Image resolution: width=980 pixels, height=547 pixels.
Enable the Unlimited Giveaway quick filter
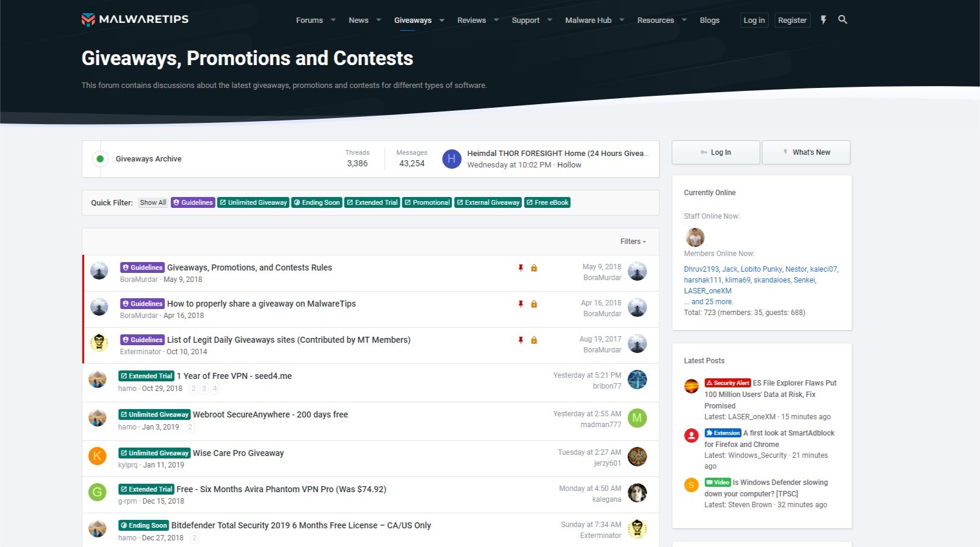pos(253,203)
